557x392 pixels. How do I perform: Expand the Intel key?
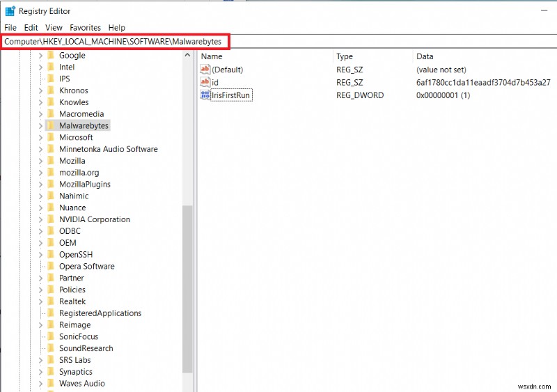tap(40, 67)
